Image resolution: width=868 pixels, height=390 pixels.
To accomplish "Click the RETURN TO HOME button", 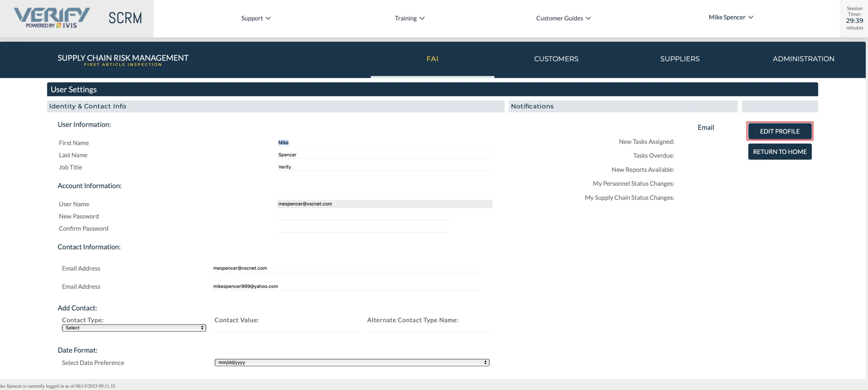I will click(x=780, y=152).
